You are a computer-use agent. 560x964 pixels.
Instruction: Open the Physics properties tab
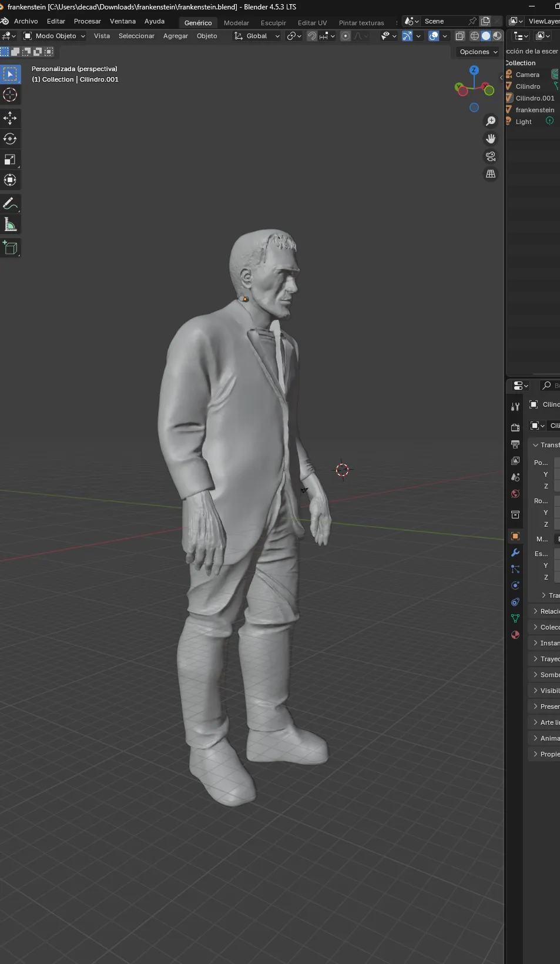[x=515, y=585]
